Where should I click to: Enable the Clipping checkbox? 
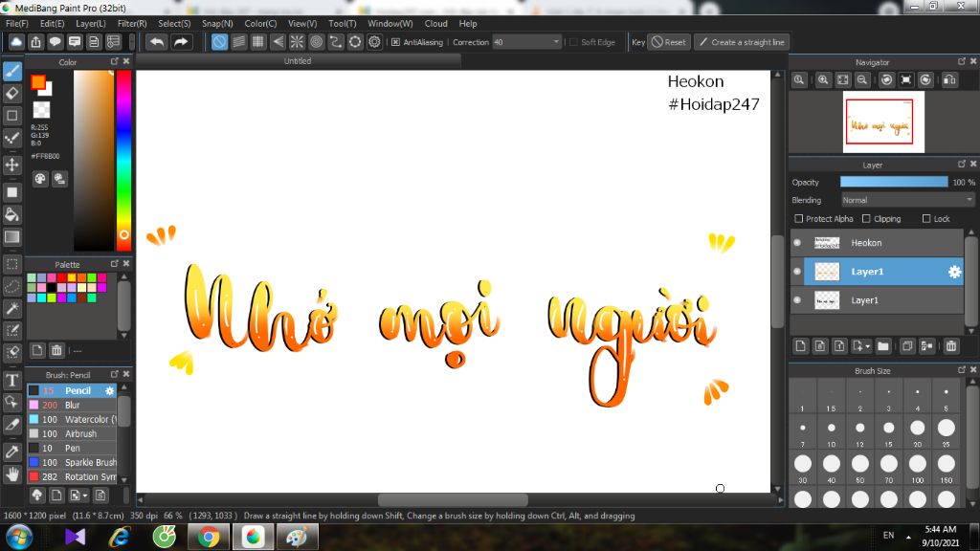pos(866,219)
